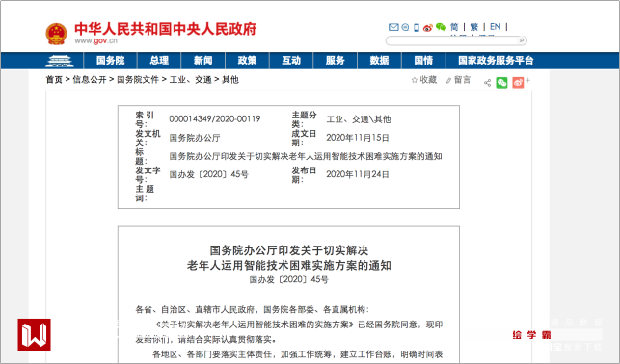Share via red Weibo square icon
The image size is (620, 364).
point(518,83)
